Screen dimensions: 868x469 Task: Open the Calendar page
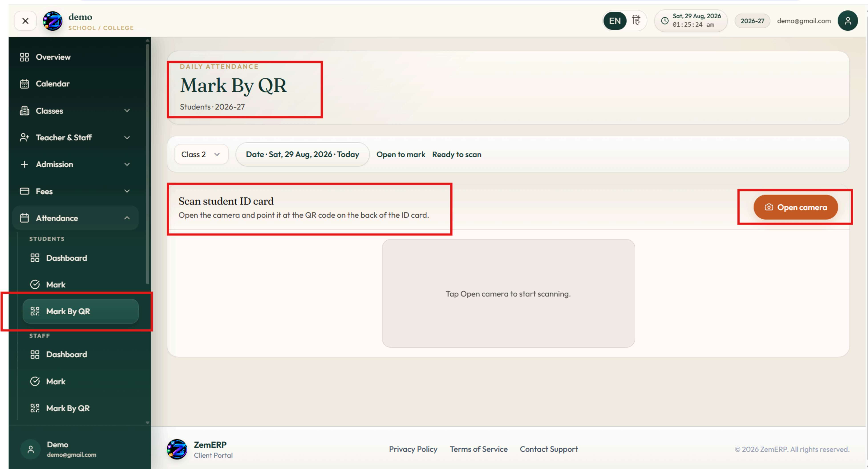tap(75, 84)
